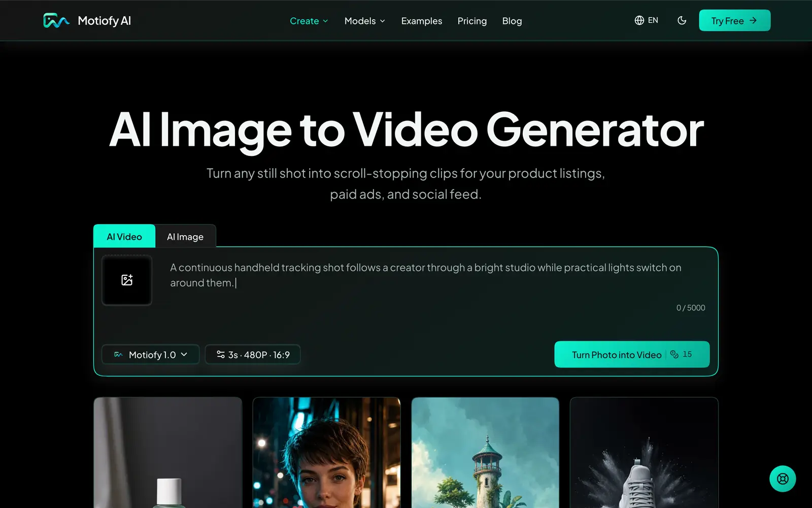
Task: Click the subtitle about scroll-stopping clips
Action: click(405, 183)
